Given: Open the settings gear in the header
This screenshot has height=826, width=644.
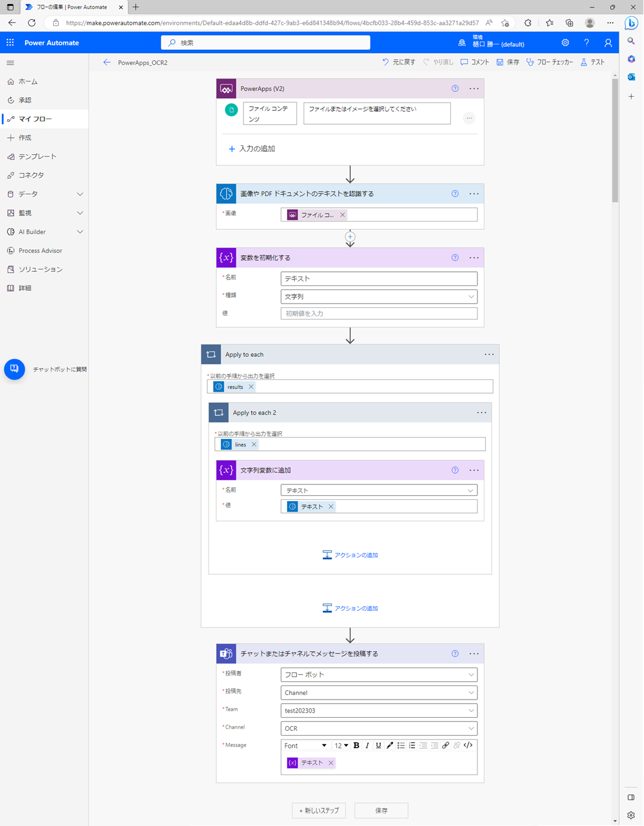Looking at the screenshot, I should [565, 43].
